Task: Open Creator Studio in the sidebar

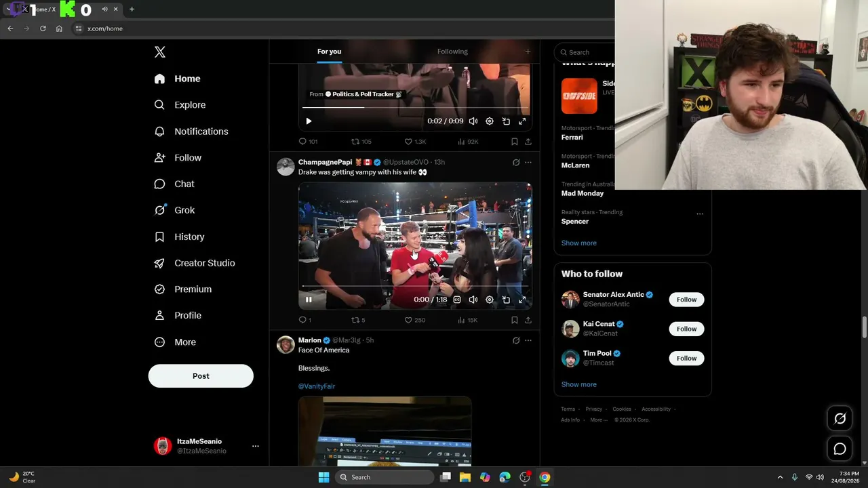Action: [x=195, y=263]
